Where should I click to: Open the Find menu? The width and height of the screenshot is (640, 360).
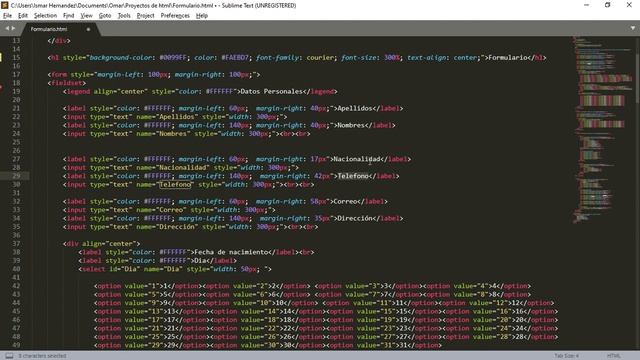tap(69, 16)
